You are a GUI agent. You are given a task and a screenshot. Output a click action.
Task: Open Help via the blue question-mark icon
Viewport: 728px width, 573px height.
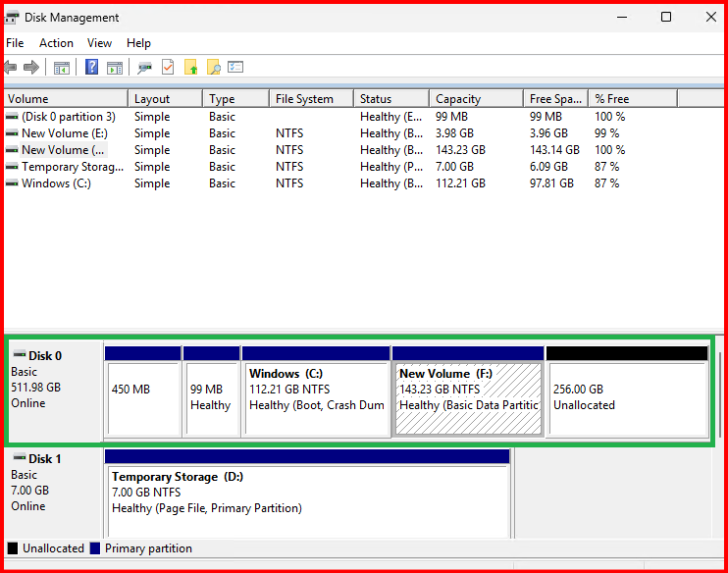click(x=91, y=68)
